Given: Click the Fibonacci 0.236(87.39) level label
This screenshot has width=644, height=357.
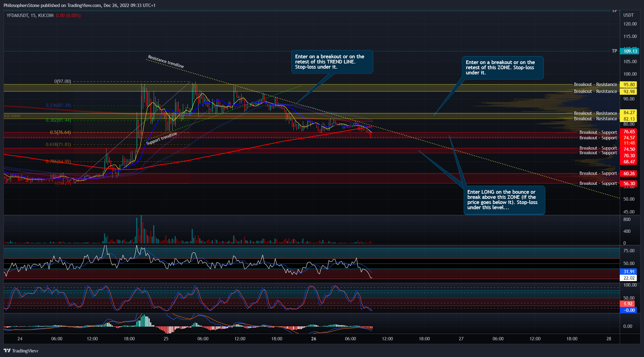Looking at the screenshot, I should [x=58, y=105].
